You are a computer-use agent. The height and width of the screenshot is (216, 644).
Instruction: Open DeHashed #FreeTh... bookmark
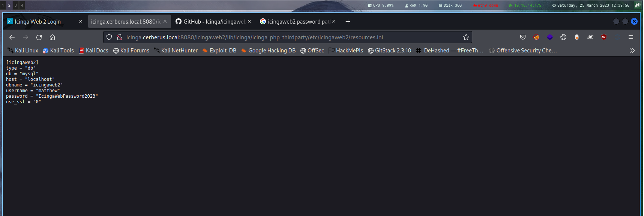coord(450,51)
